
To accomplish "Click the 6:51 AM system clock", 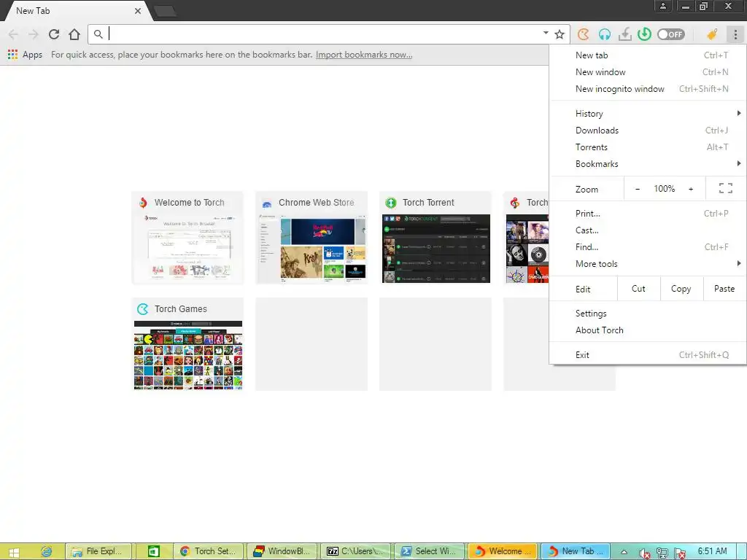I will (x=712, y=551).
